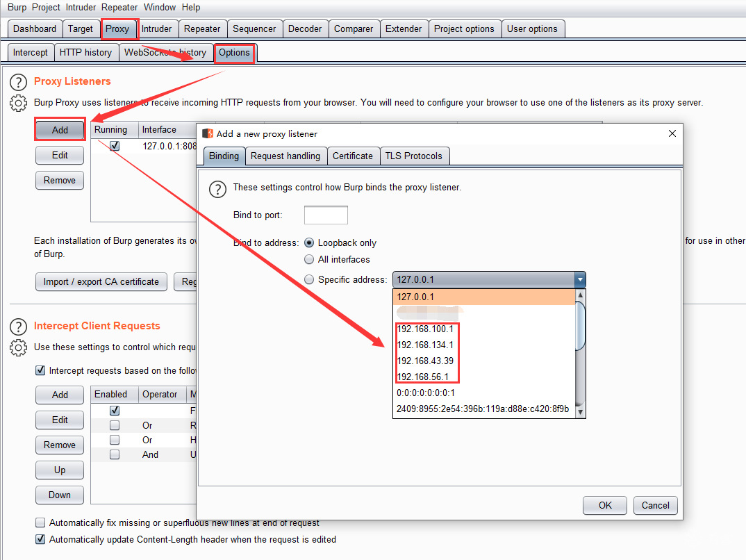This screenshot has width=746, height=560.
Task: Click Up button for intercept rules
Action: tap(60, 470)
